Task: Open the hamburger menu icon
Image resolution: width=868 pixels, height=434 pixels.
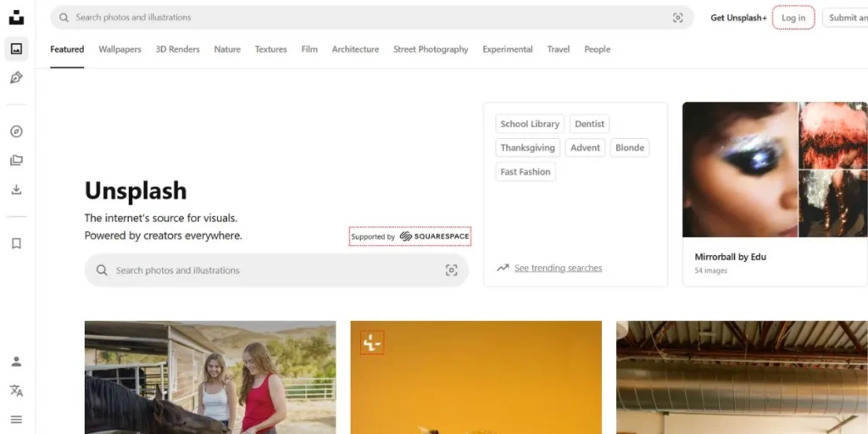Action: 17,420
